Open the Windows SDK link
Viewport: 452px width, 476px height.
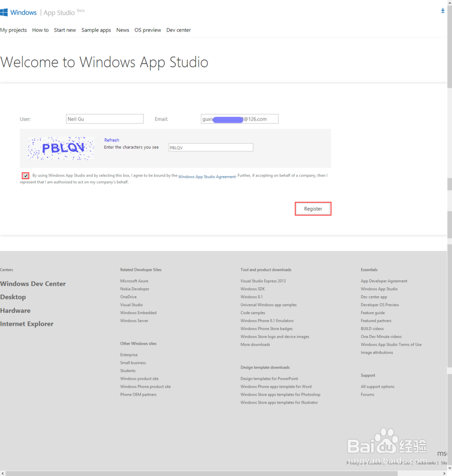(x=253, y=289)
